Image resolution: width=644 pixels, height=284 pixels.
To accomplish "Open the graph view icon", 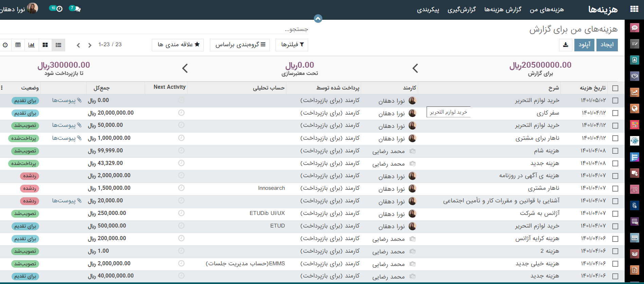I will (32, 45).
